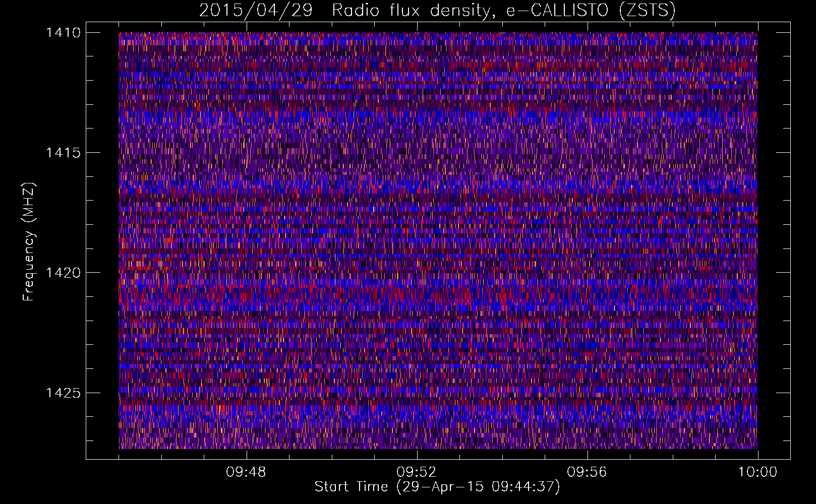Select the 'Frequency (MHZ)' y-axis label
This screenshot has height=504, width=816.
[x=29, y=242]
